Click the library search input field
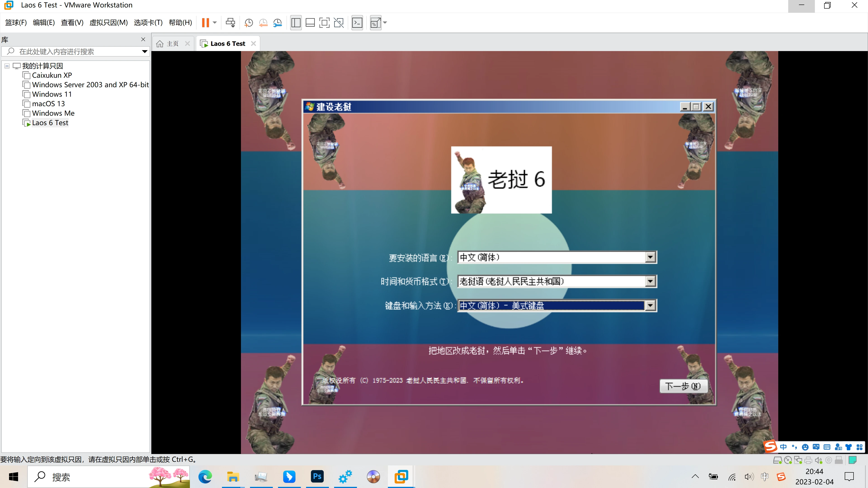 75,52
